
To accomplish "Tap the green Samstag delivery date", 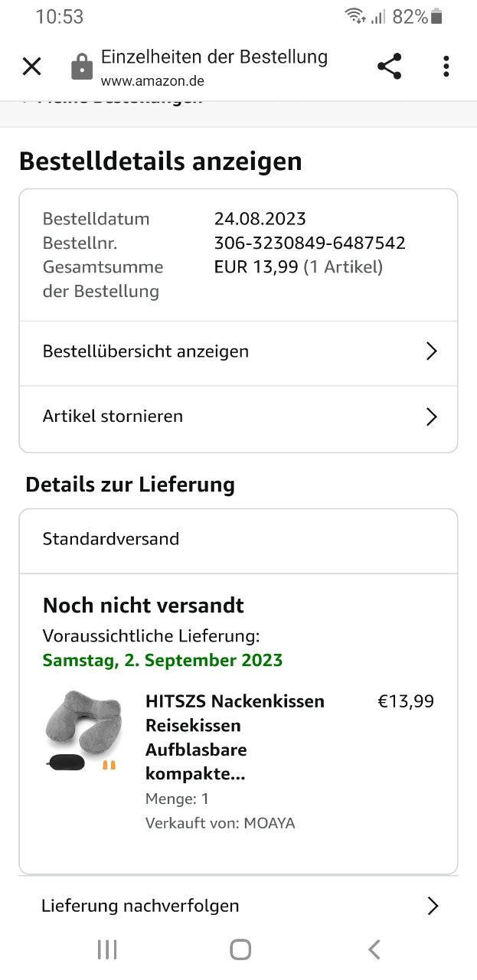I will point(162,660).
